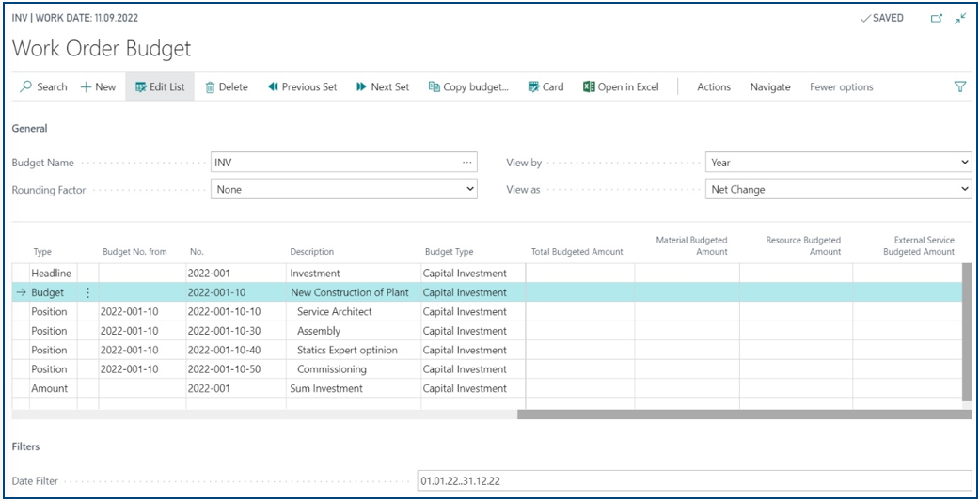Expand the Rounding Factor dropdown
Screen dimensions: 980x501
coord(470,189)
